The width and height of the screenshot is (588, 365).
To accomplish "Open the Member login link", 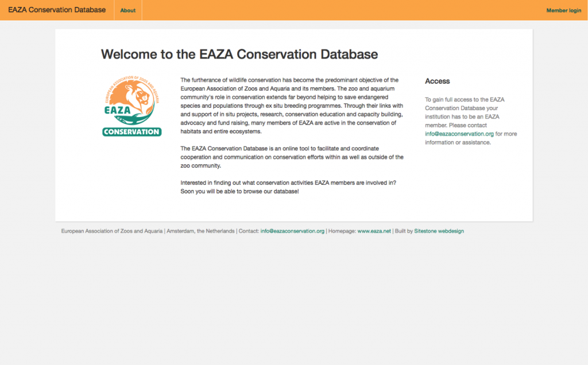I will pyautogui.click(x=564, y=10).
